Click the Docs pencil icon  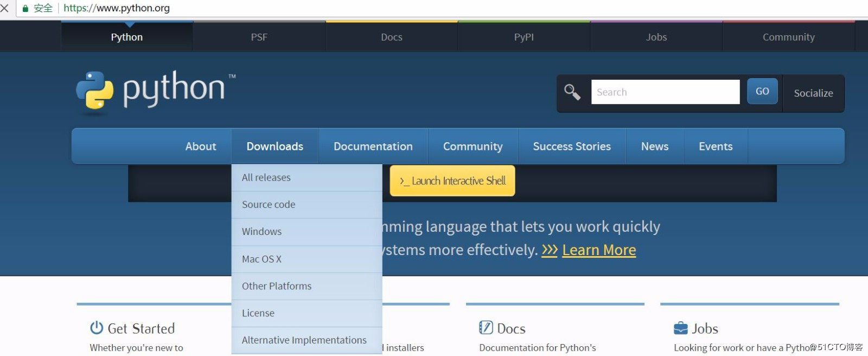pyautogui.click(x=486, y=328)
